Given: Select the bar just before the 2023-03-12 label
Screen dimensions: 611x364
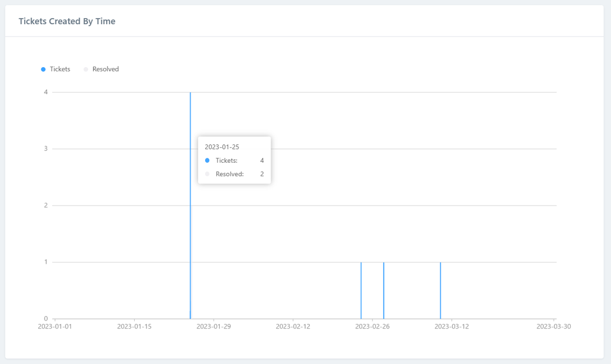Looking at the screenshot, I should pyautogui.click(x=440, y=290).
